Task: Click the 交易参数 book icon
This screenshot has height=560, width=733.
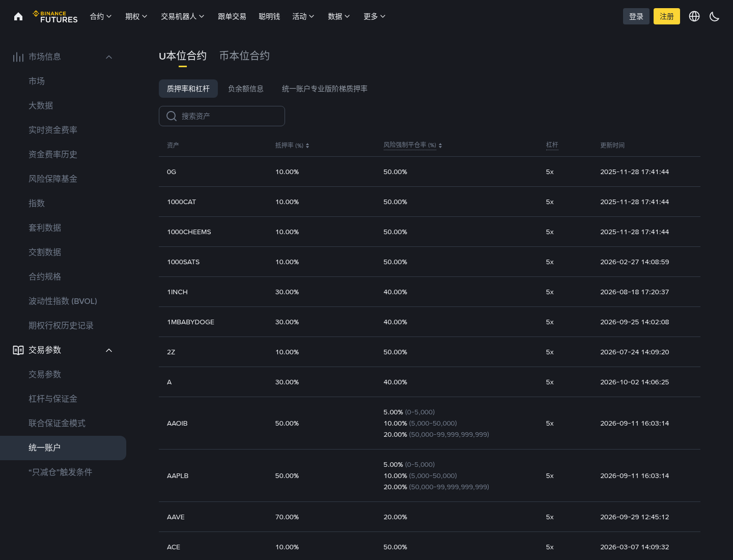Action: (18, 350)
